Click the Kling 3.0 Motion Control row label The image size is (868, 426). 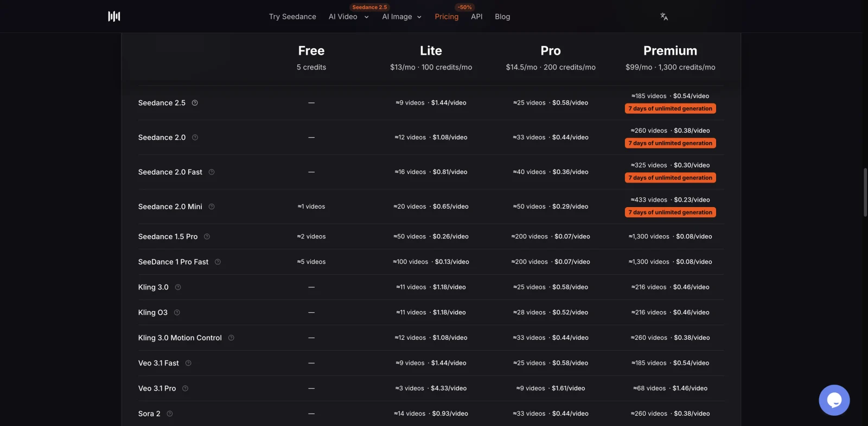(180, 338)
